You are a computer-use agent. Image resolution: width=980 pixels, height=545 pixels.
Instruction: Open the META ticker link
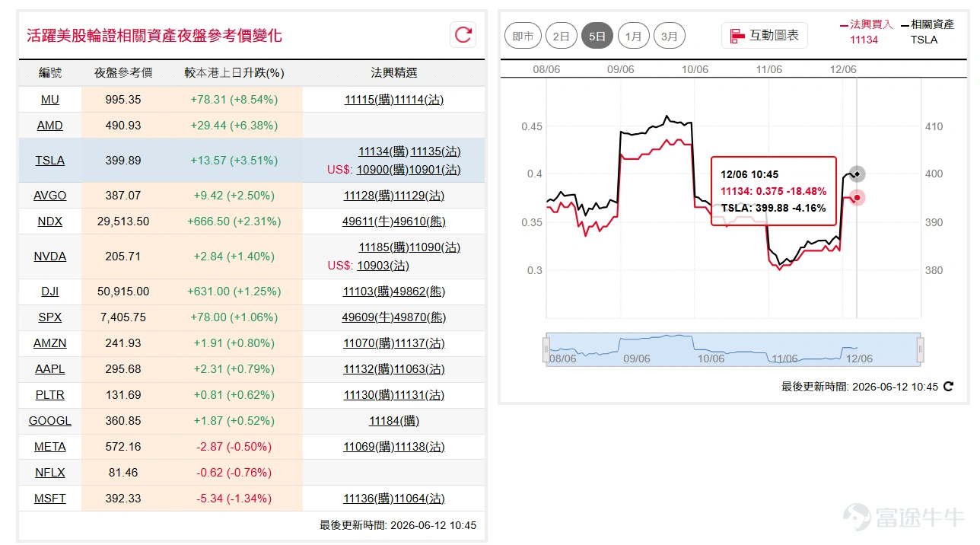click(x=50, y=447)
